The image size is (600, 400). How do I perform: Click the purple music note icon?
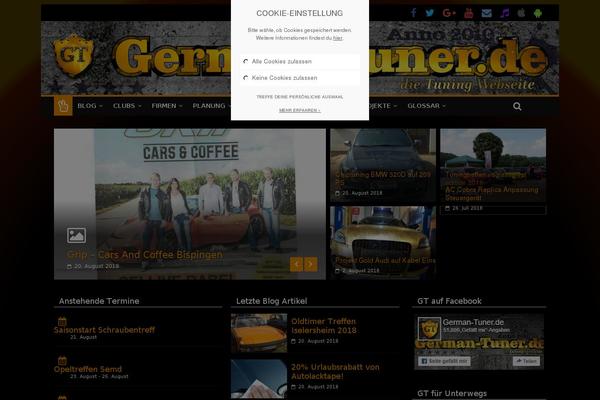(x=505, y=13)
